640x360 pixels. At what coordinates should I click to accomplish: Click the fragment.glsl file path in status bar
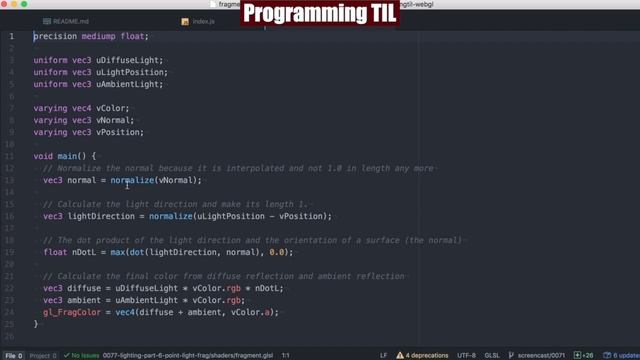(x=188, y=356)
